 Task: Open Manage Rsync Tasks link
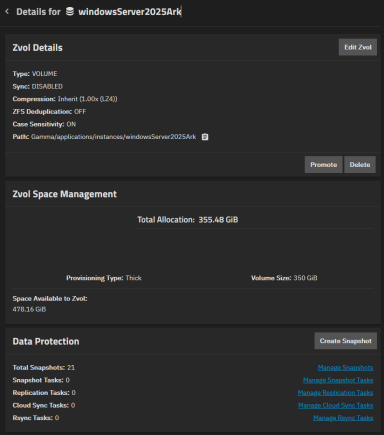[343, 418]
